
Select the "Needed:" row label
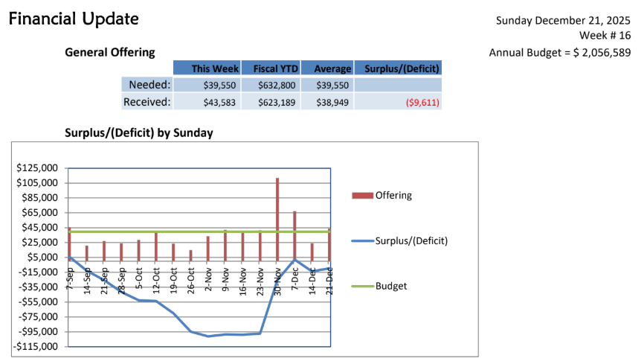pyautogui.click(x=149, y=85)
